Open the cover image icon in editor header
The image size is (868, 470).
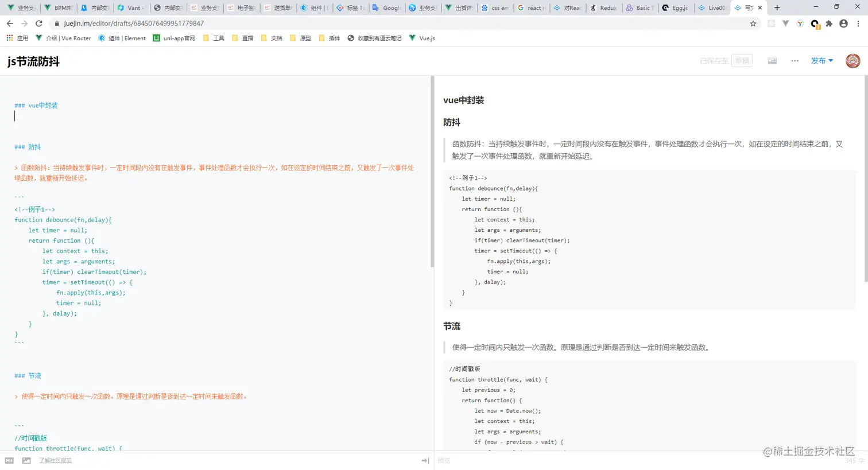pyautogui.click(x=772, y=61)
